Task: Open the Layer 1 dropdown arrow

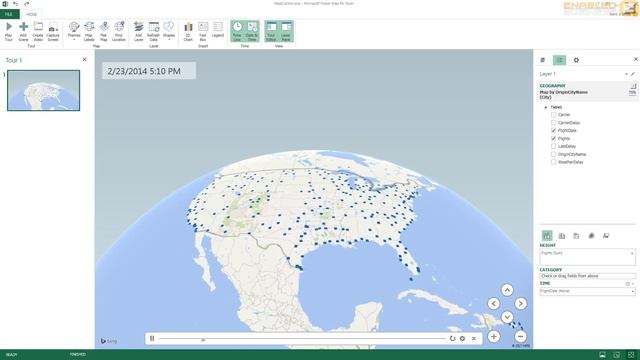Action: pyautogui.click(x=626, y=74)
